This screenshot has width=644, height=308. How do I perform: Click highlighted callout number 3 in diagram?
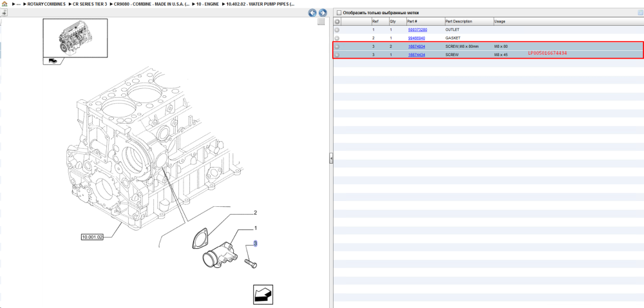pyautogui.click(x=255, y=244)
